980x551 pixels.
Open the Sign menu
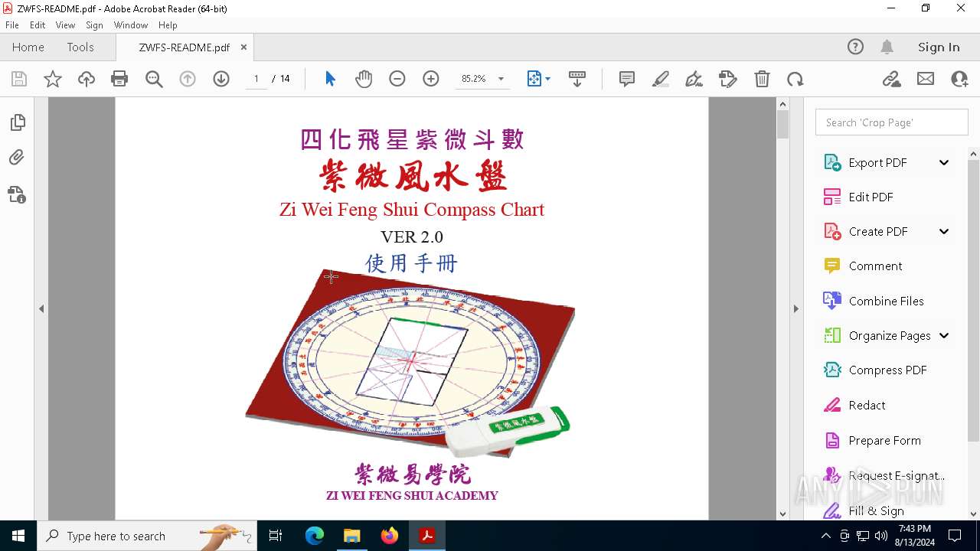[x=94, y=25]
